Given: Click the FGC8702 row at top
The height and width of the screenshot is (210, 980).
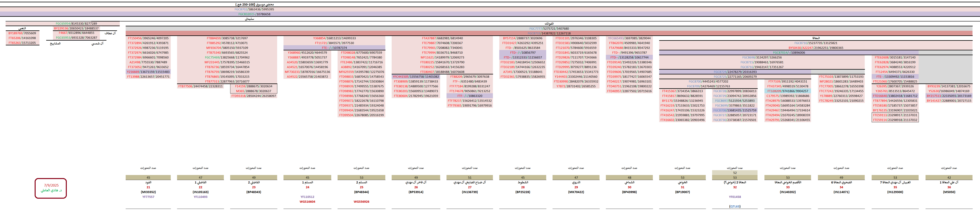Looking at the screenshot, I should [254, 9].
